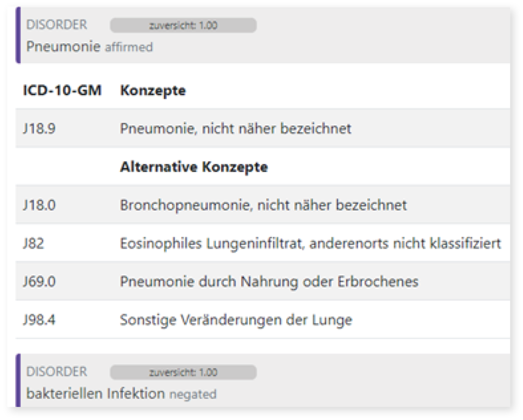This screenshot has width=523, height=420.
Task: Collapse the bakteriellen Infektion disorder card
Action: 263,380
